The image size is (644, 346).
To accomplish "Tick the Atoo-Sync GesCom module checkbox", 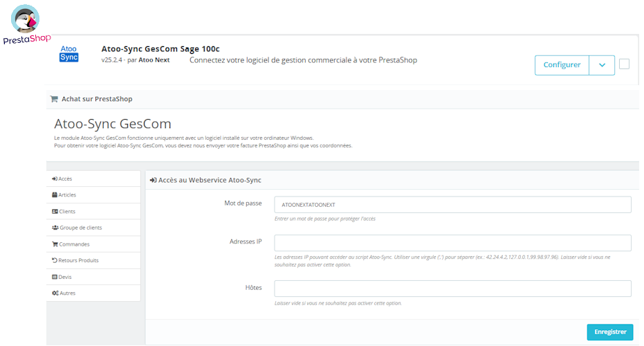I will click(x=624, y=64).
